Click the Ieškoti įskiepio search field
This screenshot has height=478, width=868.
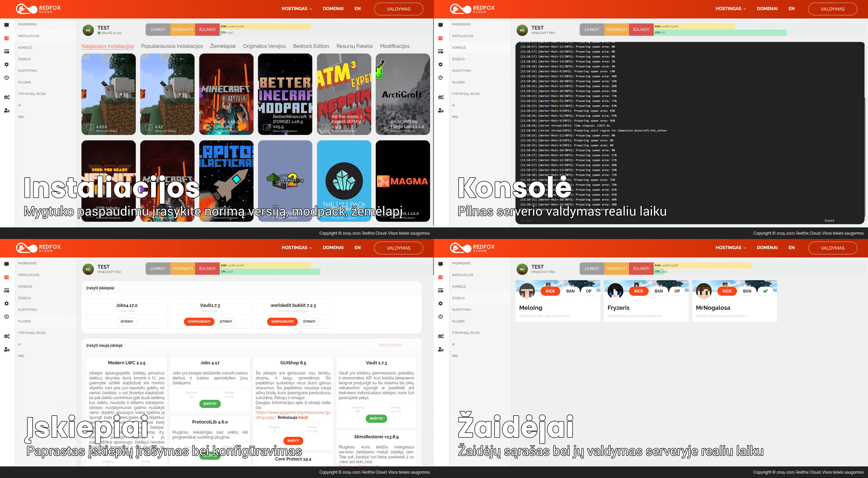point(397,345)
